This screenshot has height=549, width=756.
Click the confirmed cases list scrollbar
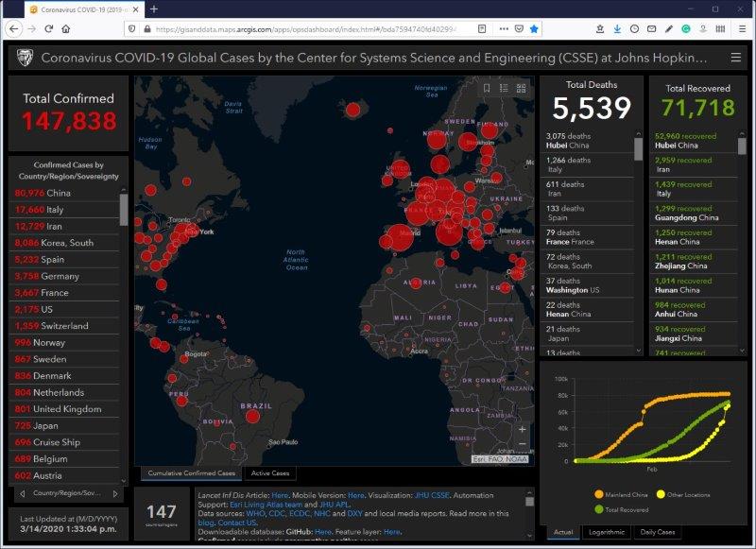click(124, 210)
